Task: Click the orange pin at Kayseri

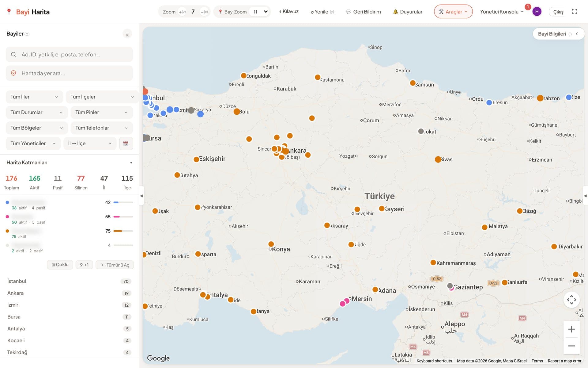Action: tap(382, 209)
